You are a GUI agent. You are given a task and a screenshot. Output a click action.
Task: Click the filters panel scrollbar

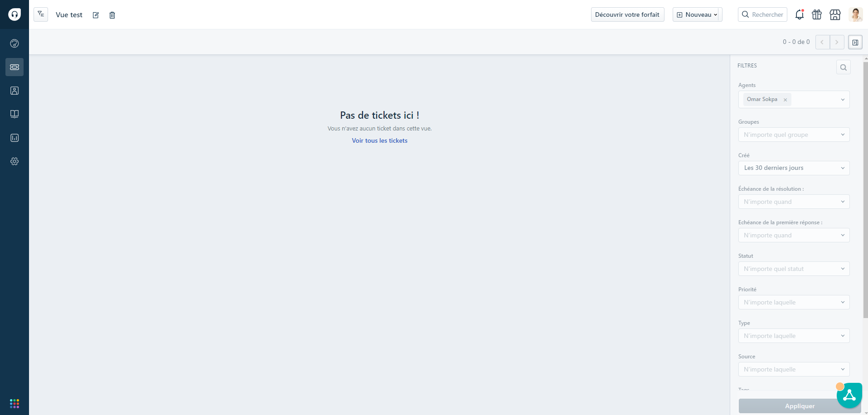coord(865,190)
